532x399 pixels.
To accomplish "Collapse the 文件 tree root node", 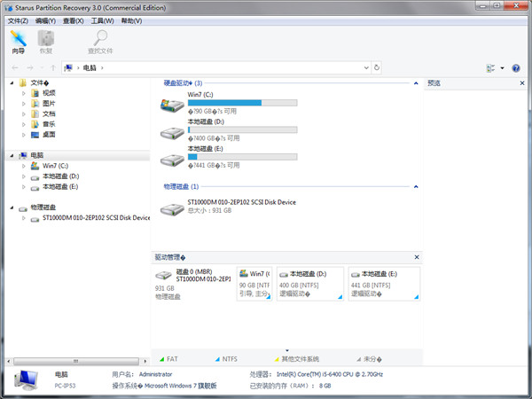I will 12,82.
